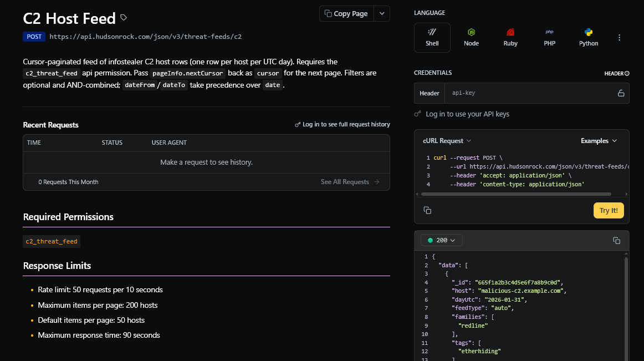644x361 pixels.
Task: Click the POST method badge
Action: [x=34, y=37]
